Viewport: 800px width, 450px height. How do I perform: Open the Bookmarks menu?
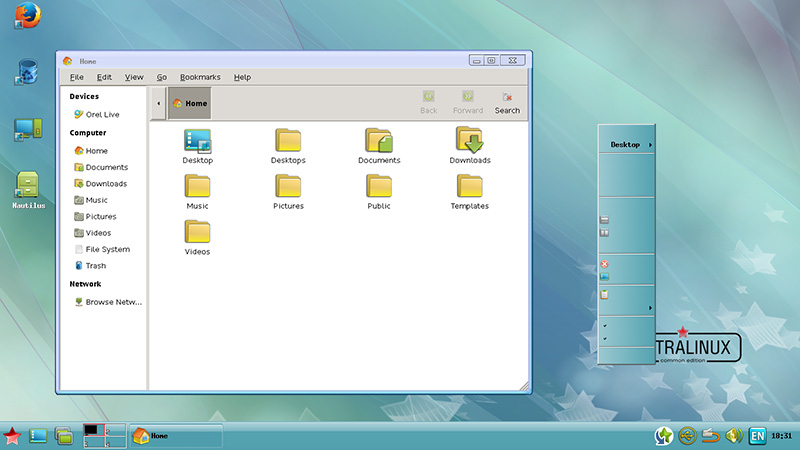pyautogui.click(x=200, y=77)
